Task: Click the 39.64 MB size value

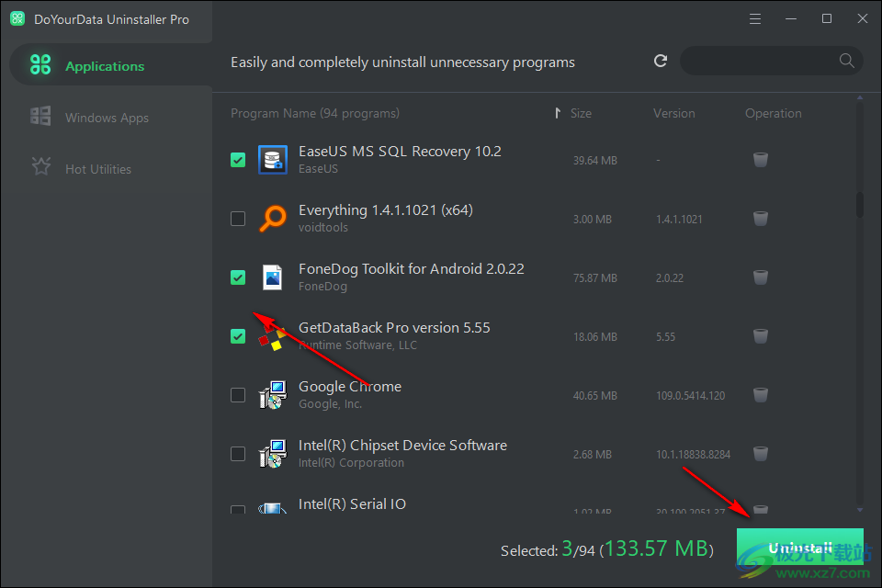Action: point(595,161)
